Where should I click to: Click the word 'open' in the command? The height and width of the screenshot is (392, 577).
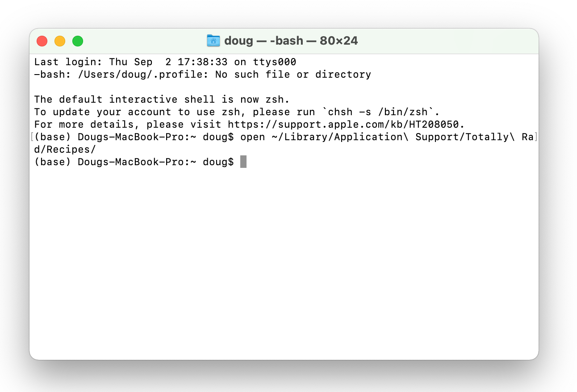pyautogui.click(x=252, y=137)
